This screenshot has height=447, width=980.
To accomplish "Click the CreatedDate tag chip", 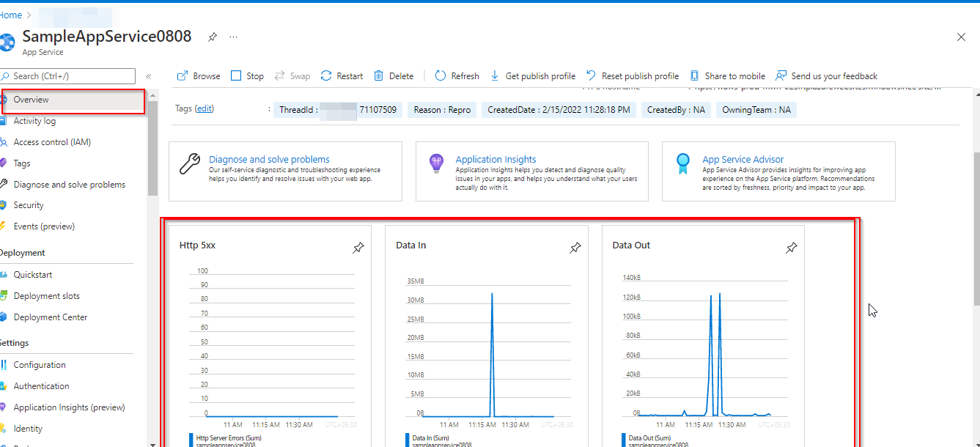I will coord(559,110).
